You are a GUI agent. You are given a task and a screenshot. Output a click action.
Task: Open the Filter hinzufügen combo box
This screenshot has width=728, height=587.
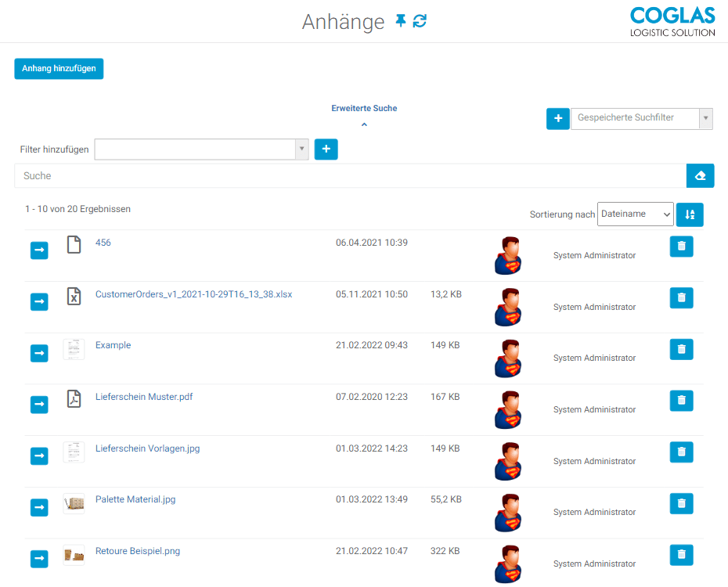(201, 149)
